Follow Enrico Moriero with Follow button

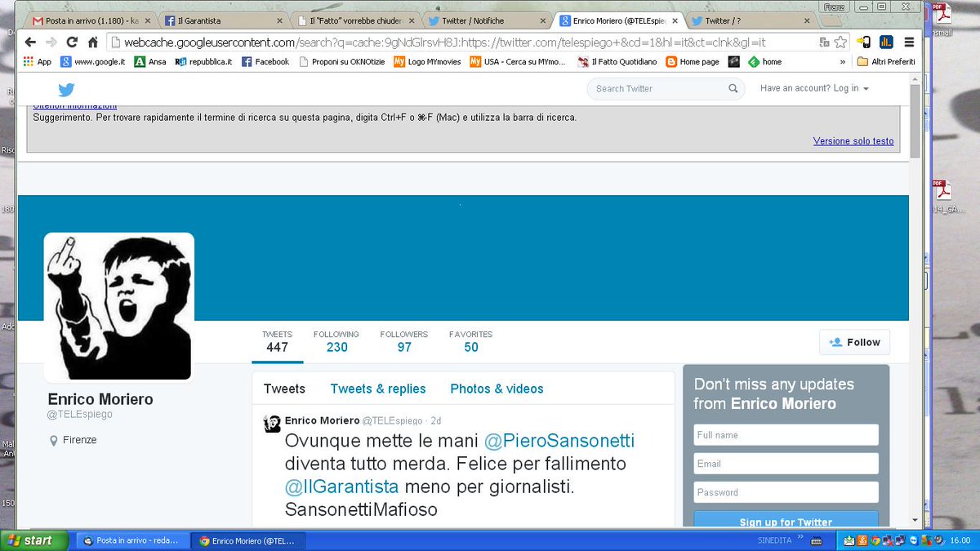pos(854,343)
